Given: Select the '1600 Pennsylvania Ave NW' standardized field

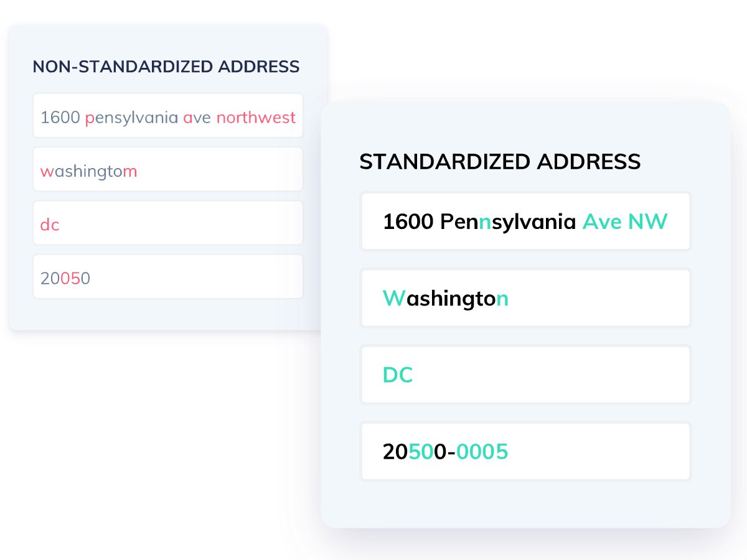Looking at the screenshot, I should coord(526,222).
